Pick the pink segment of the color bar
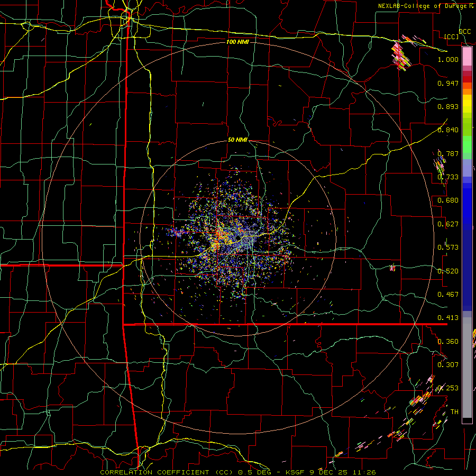The height and width of the screenshot is (476, 476). coord(467,56)
